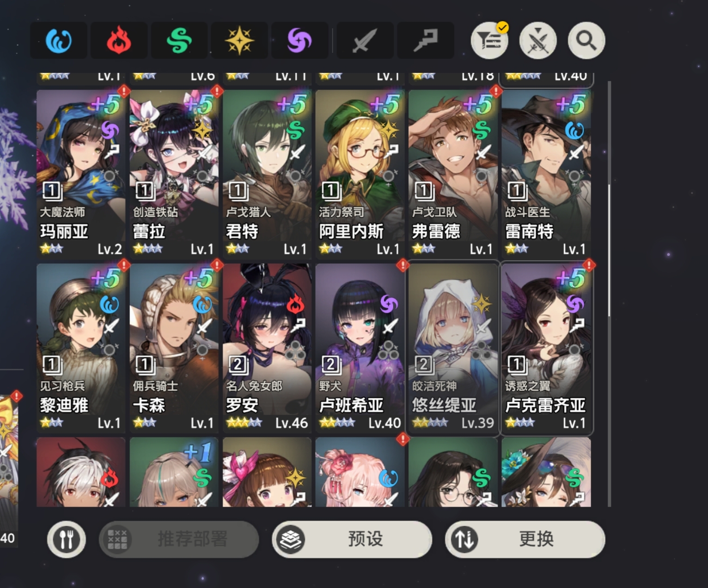Open the magnifying glass search
This screenshot has height=588, width=708.
point(586,41)
